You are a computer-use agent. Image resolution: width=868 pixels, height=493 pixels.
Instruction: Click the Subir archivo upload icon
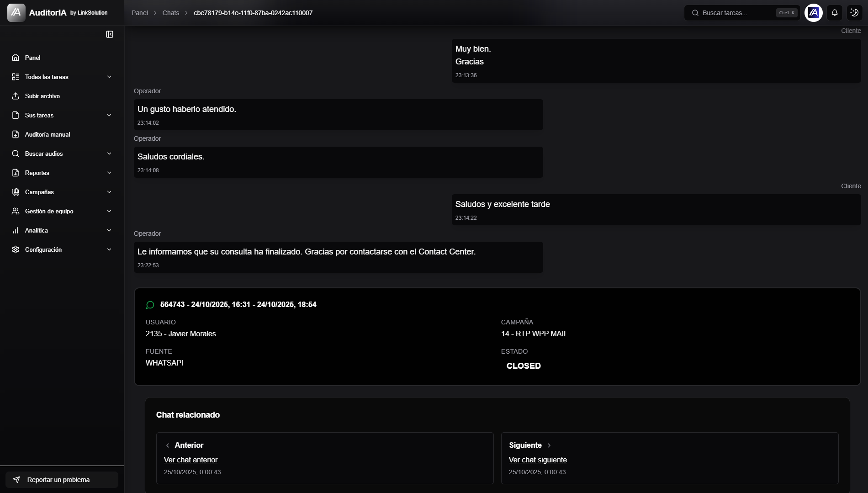16,96
